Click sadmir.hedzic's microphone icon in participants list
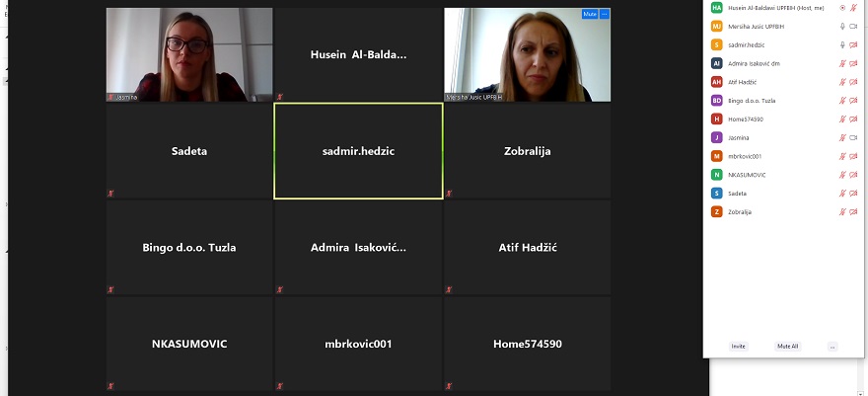The height and width of the screenshot is (396, 868). click(x=842, y=44)
